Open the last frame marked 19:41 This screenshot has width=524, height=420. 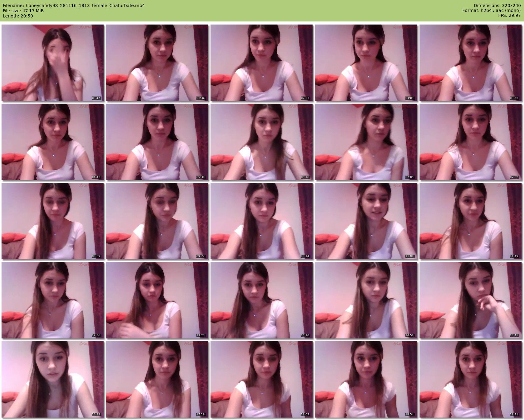click(470, 379)
